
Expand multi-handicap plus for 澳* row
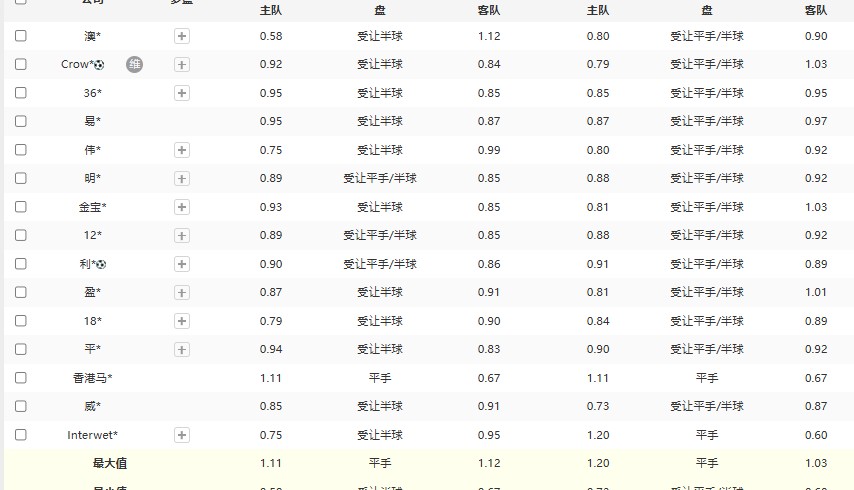(182, 36)
